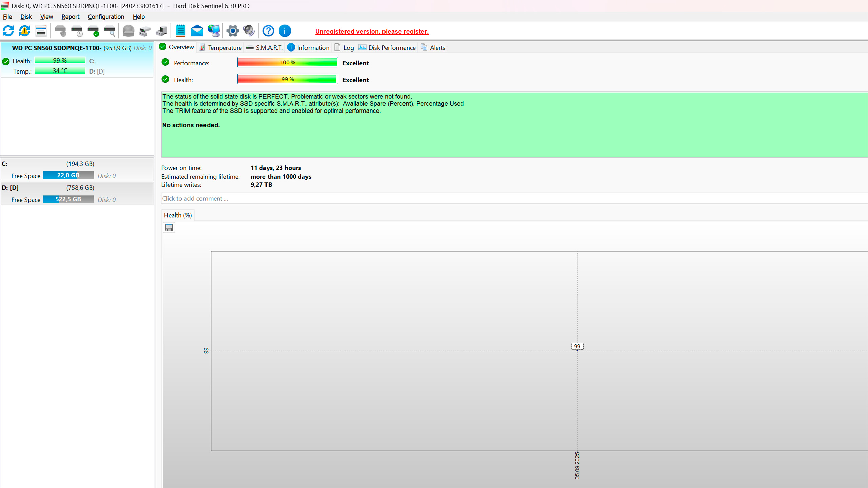Screen dimensions: 868x488
Task: Click the Health 99 % gradient bar in overview
Action: (x=288, y=79)
